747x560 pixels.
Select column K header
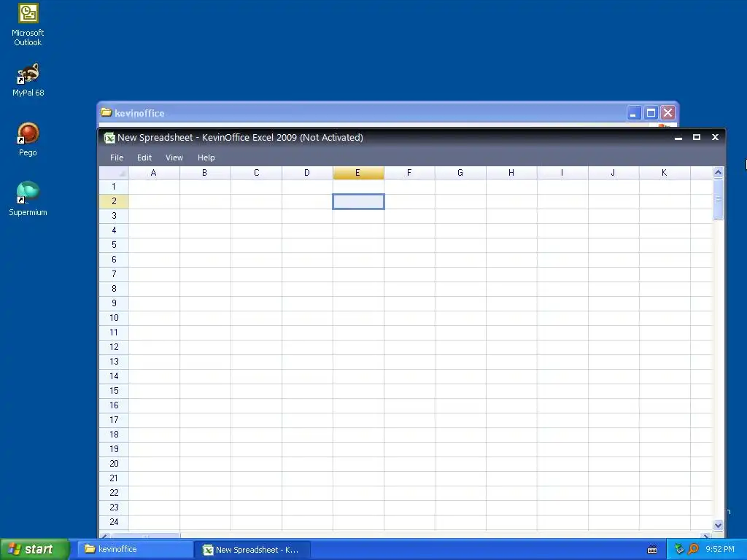pyautogui.click(x=665, y=173)
